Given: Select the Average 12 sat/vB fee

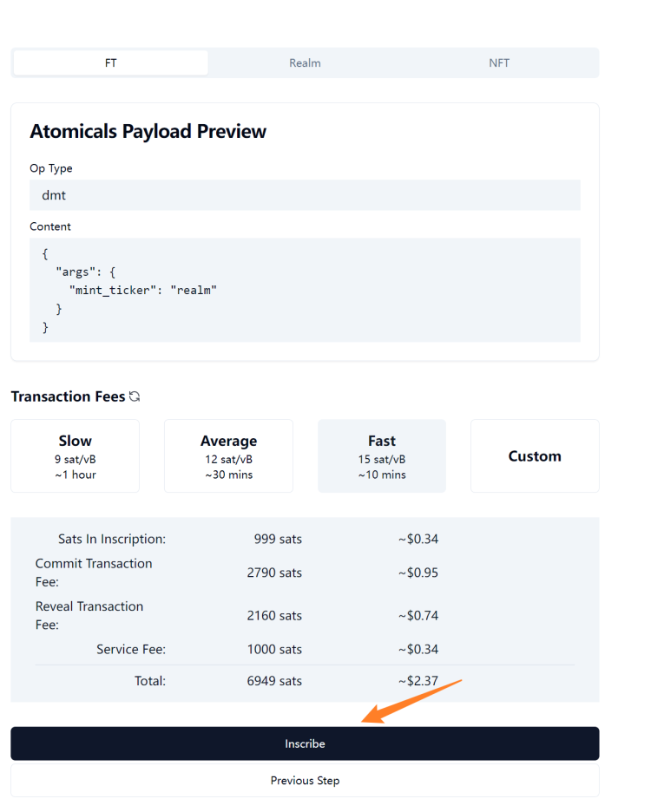Looking at the screenshot, I should [228, 456].
